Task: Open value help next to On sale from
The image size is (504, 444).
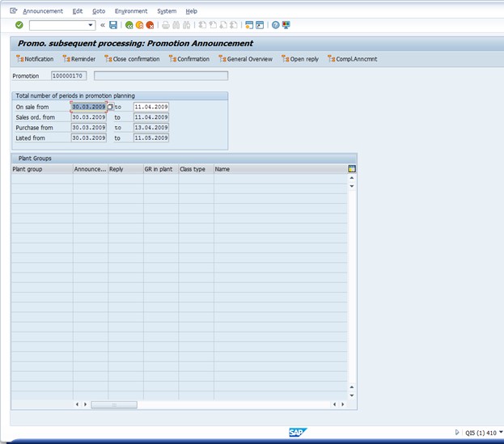Action: (x=110, y=107)
